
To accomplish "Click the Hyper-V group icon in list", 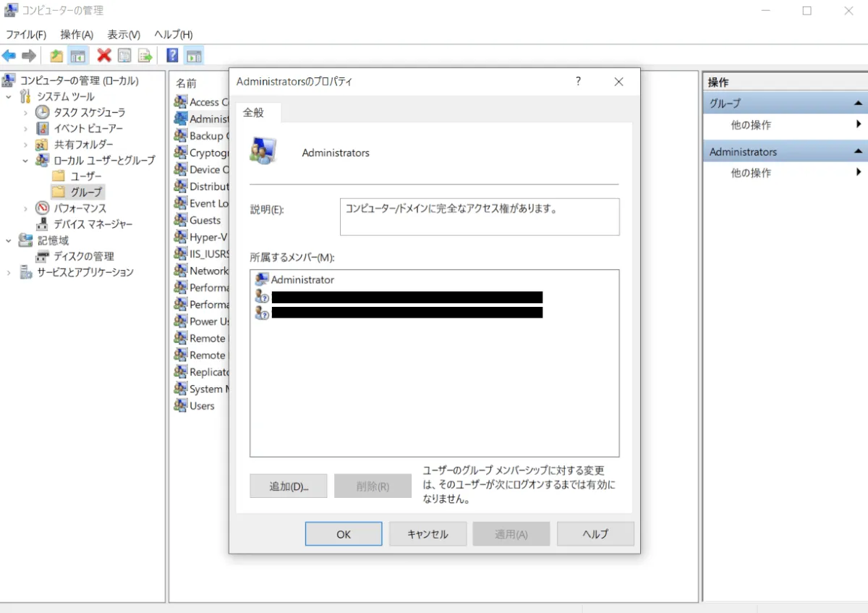I will coord(181,237).
